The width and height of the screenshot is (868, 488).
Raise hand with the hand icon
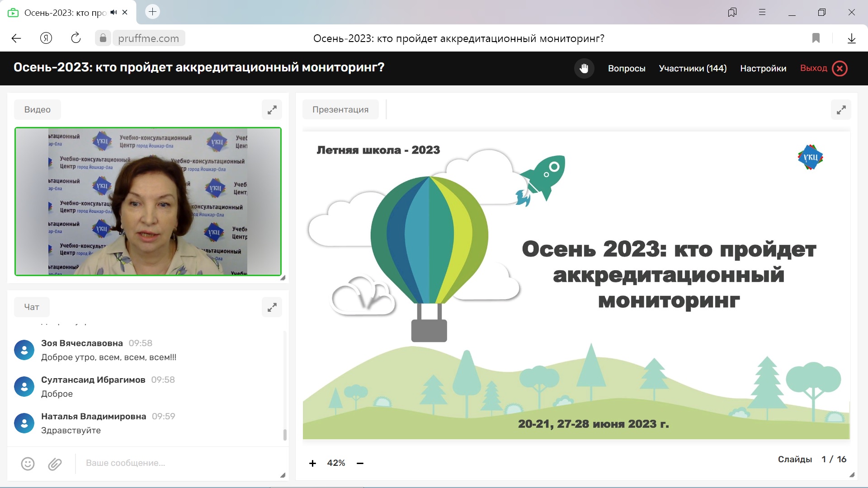[584, 68]
